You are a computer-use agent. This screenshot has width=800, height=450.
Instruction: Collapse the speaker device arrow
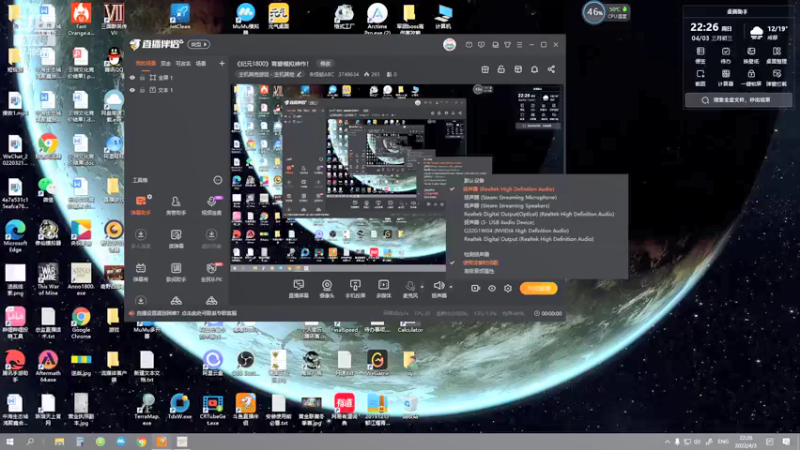click(451, 287)
